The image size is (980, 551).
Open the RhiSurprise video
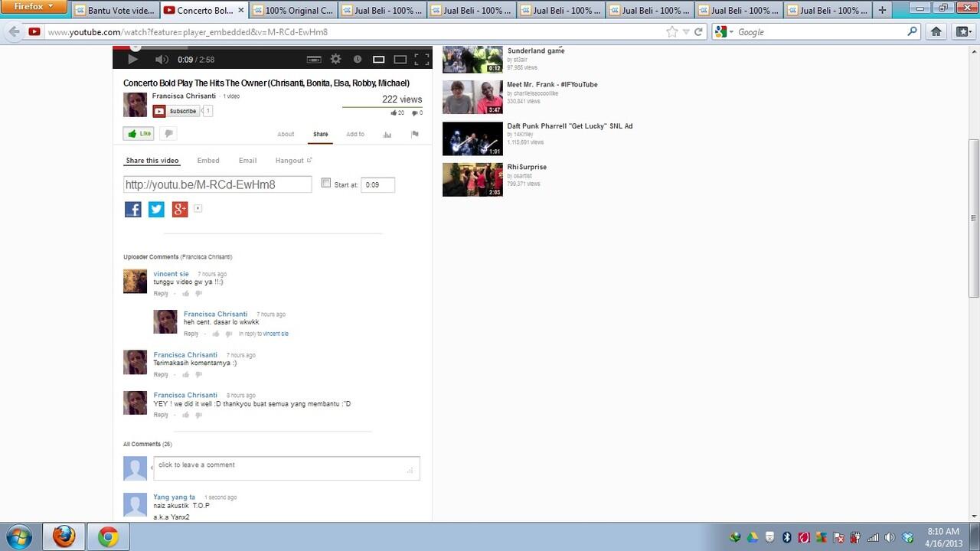click(x=527, y=167)
